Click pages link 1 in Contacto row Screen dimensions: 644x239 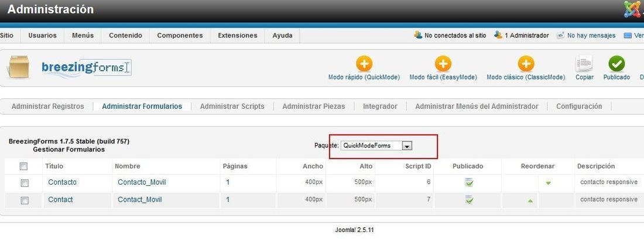point(228,182)
